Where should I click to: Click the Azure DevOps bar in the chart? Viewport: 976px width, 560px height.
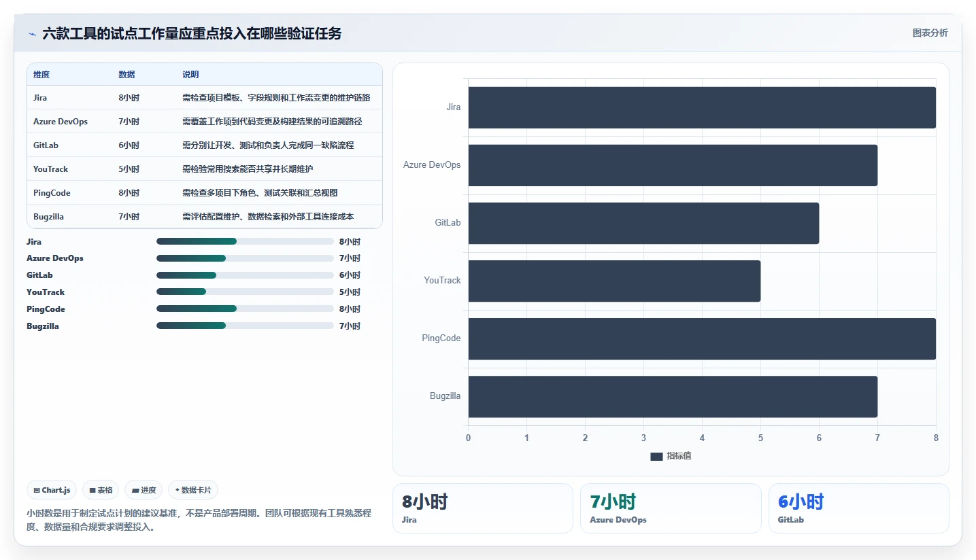pyautogui.click(x=673, y=165)
